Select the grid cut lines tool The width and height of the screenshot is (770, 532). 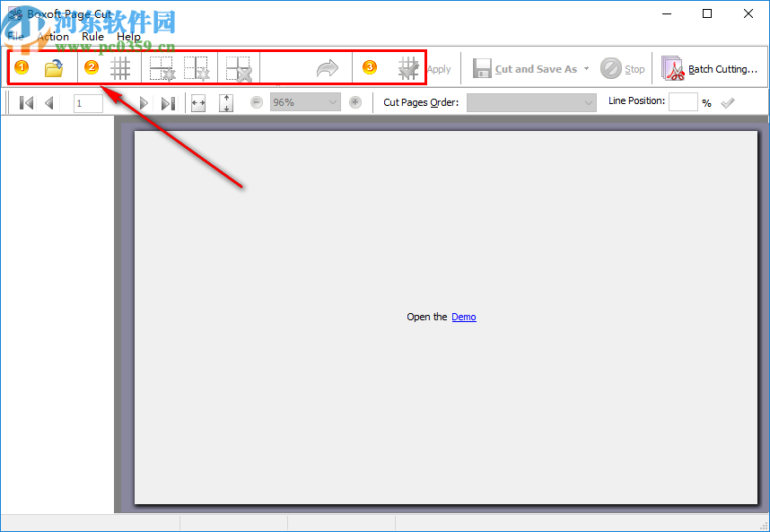[x=121, y=68]
